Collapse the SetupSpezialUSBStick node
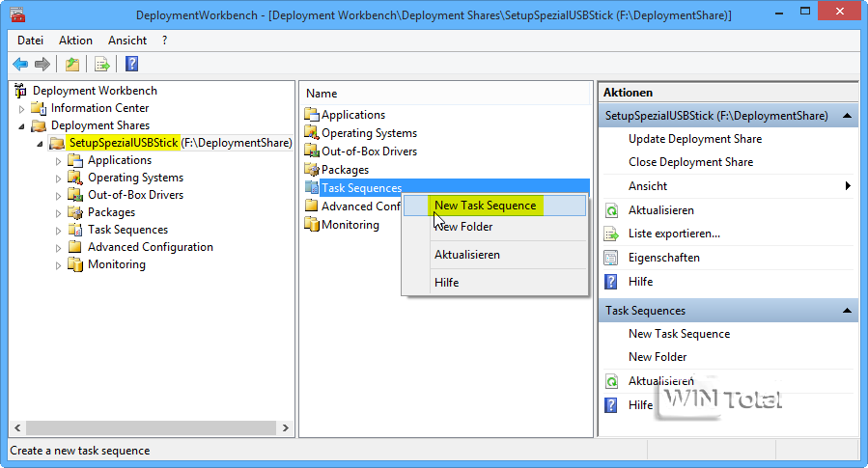 coord(40,144)
